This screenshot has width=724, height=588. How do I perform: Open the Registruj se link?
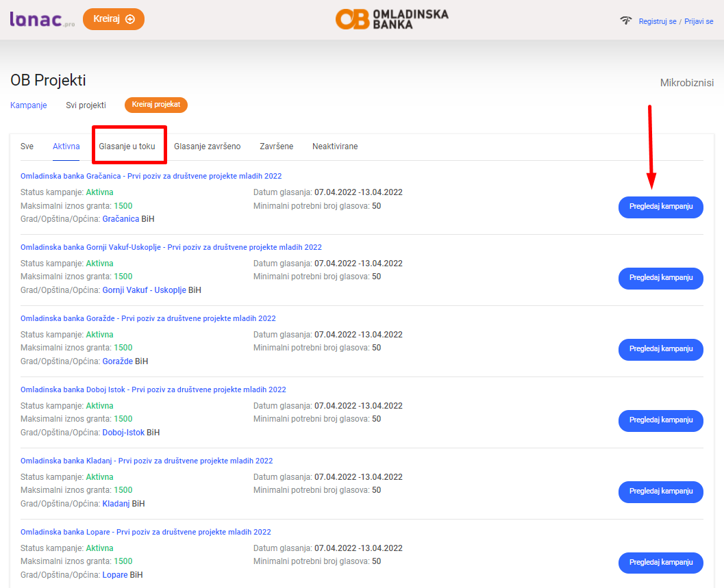(x=657, y=21)
